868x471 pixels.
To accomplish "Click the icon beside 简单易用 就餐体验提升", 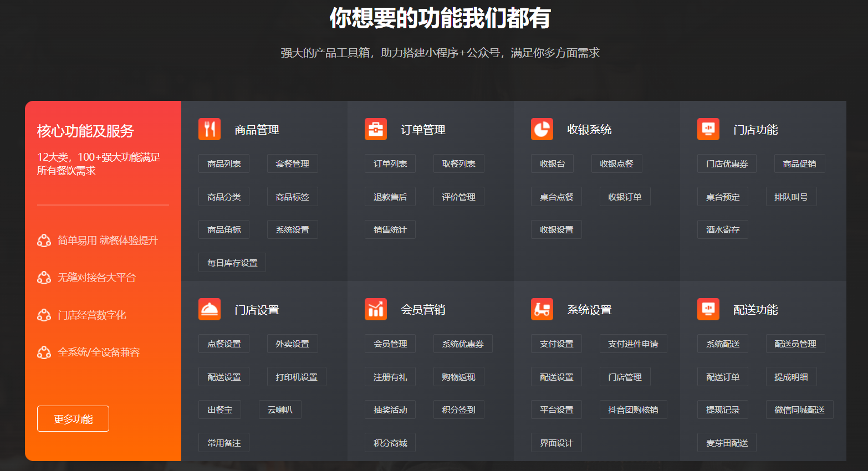I will point(44,240).
